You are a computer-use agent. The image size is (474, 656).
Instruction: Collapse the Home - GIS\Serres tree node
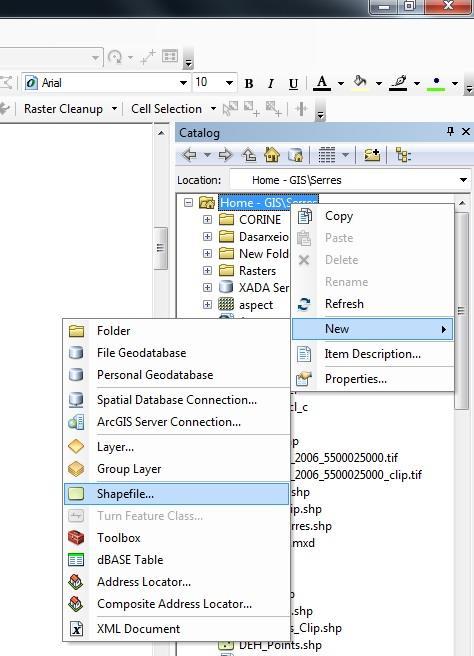pos(189,203)
